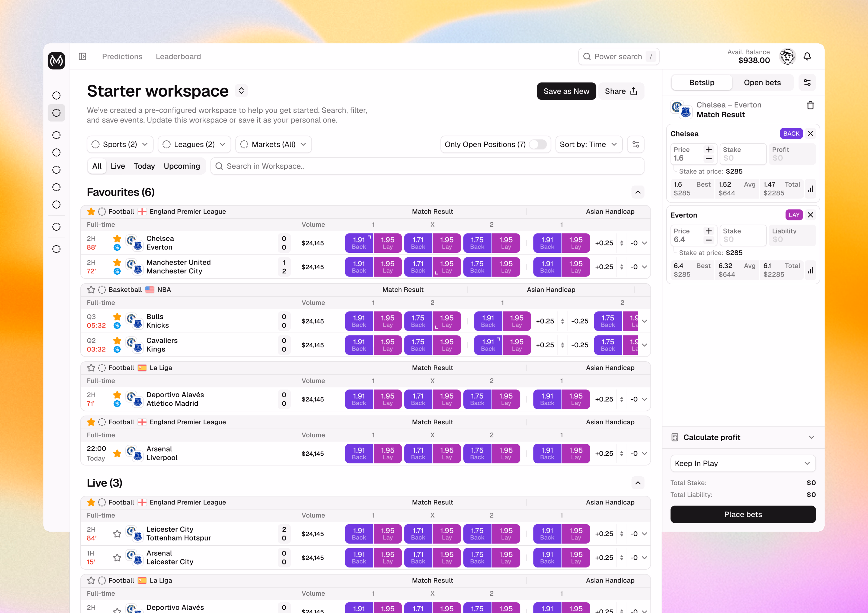Click the cash-out dollar icon on Chelsea row
This screenshot has width=868, height=613.
117,248
